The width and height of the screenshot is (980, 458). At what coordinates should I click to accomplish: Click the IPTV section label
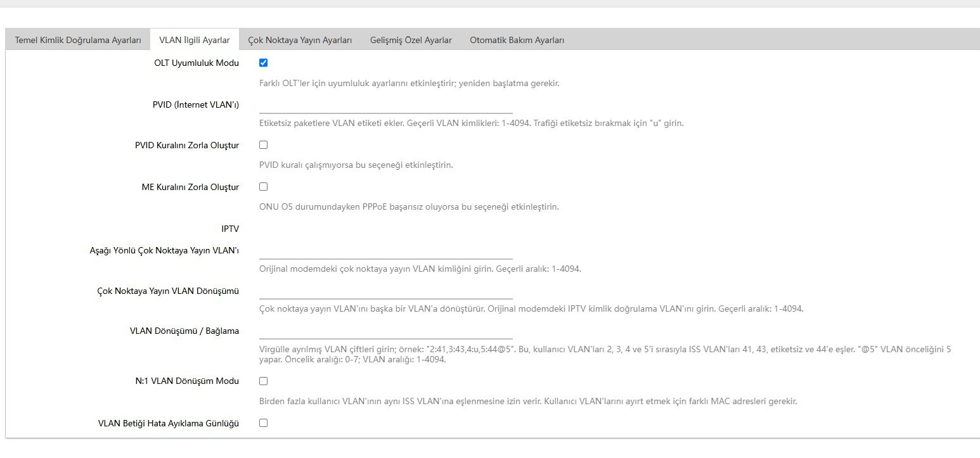tap(230, 229)
